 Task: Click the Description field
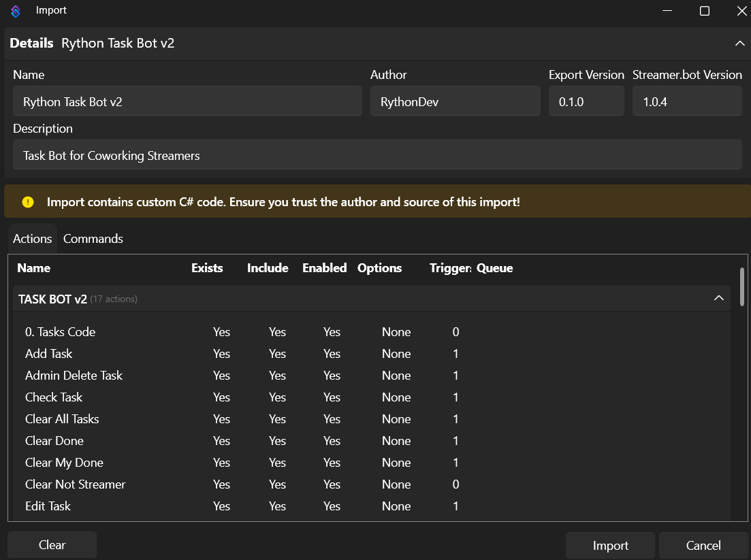point(377,154)
